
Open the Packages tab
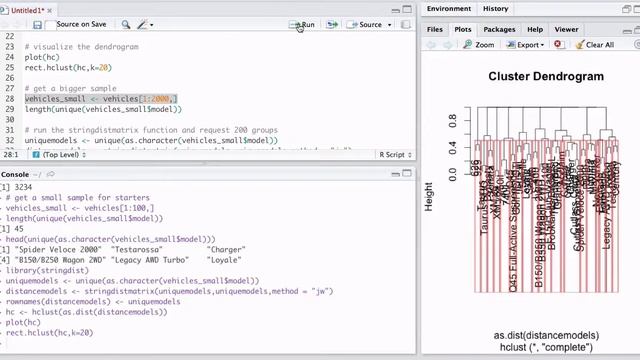coord(499,29)
